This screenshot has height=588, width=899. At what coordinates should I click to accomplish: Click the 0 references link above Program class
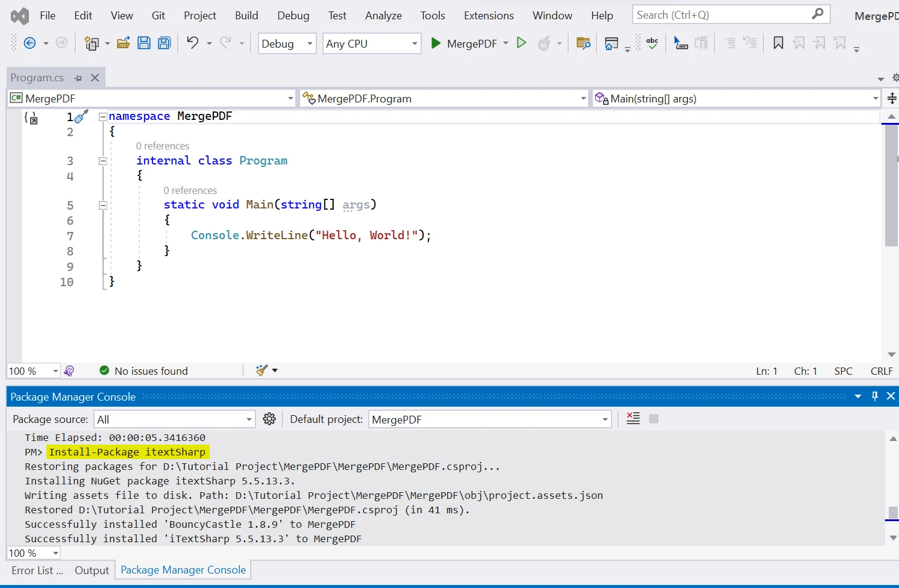point(163,146)
